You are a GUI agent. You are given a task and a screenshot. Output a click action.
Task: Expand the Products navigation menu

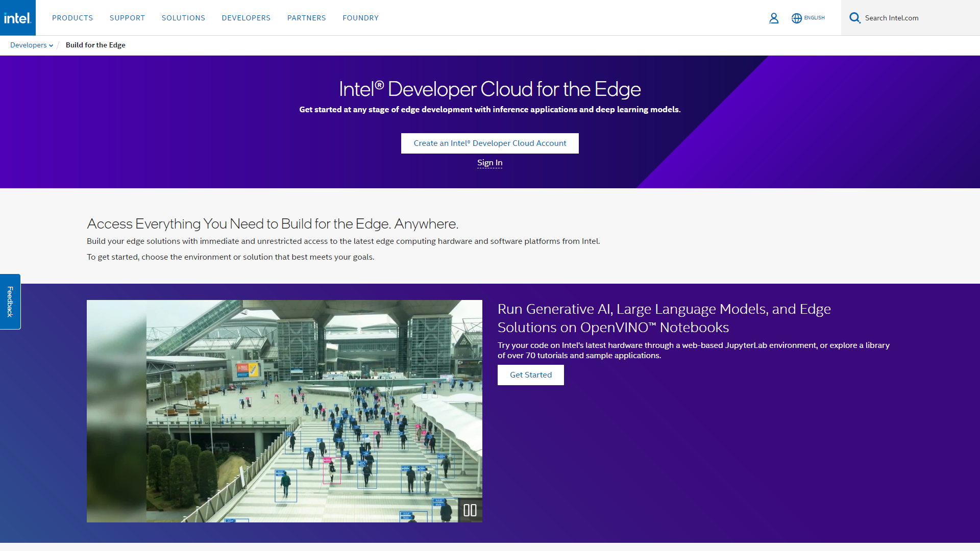[72, 18]
